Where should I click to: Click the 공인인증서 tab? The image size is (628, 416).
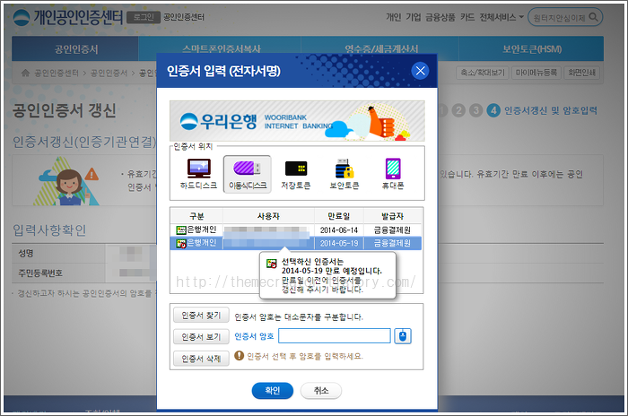pyautogui.click(x=75, y=49)
